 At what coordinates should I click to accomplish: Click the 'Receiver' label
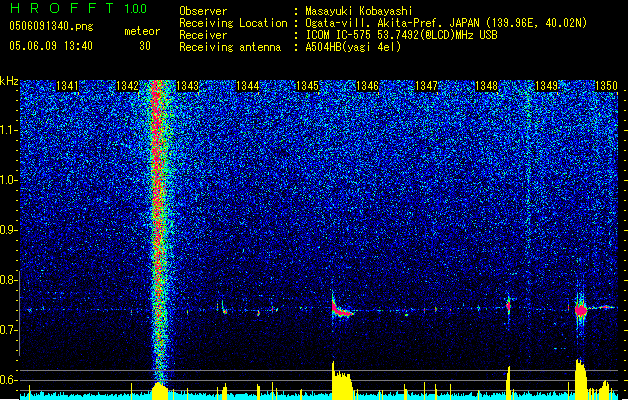pos(203,35)
